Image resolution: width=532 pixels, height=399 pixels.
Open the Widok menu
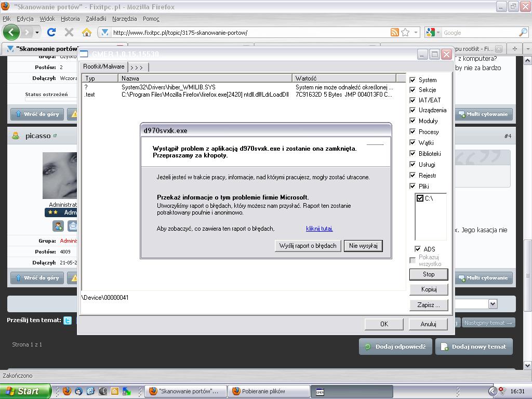pyautogui.click(x=47, y=19)
